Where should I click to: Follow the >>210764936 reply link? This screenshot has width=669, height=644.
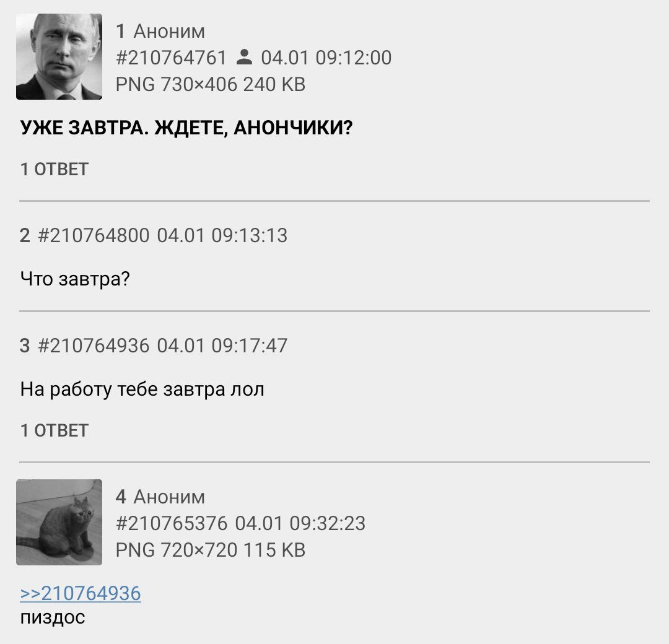(81, 593)
